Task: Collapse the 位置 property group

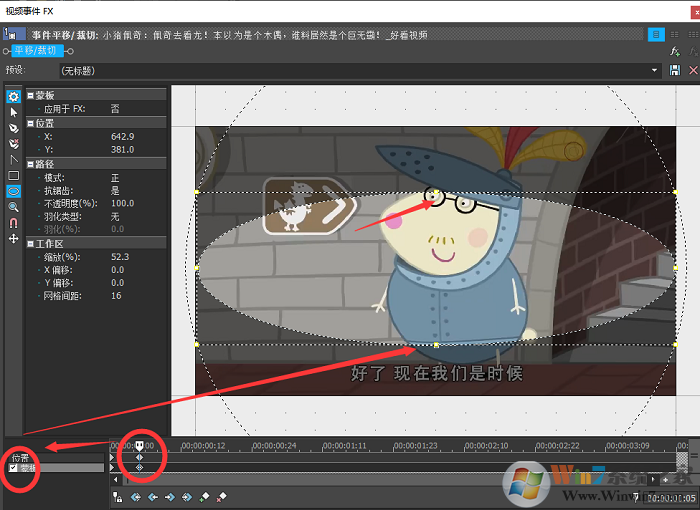Action: pyautogui.click(x=31, y=122)
